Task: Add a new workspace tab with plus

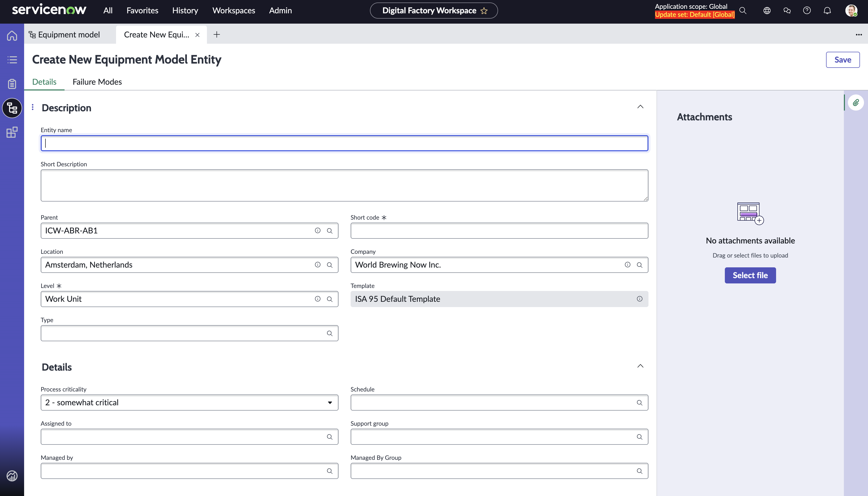Action: pyautogui.click(x=216, y=34)
